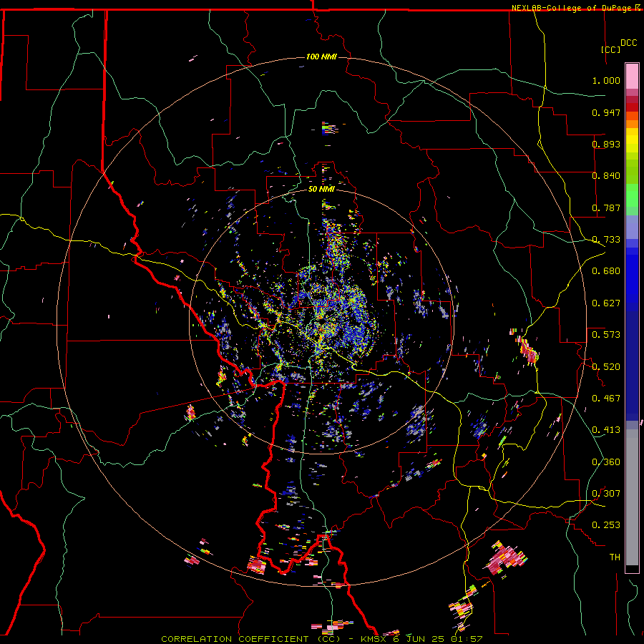Click the 0.627 scale value
This screenshot has height=644, width=644.
click(606, 303)
